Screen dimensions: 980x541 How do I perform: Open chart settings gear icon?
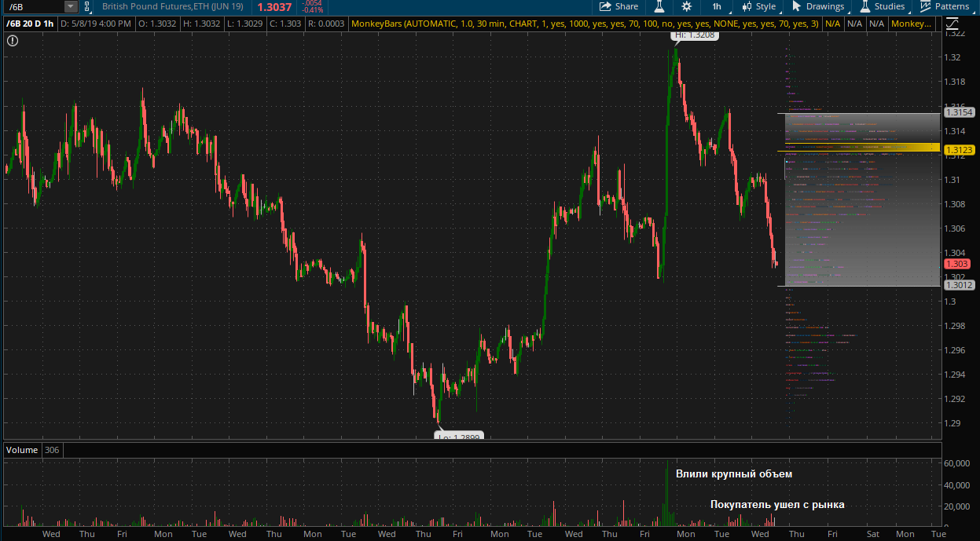click(687, 6)
